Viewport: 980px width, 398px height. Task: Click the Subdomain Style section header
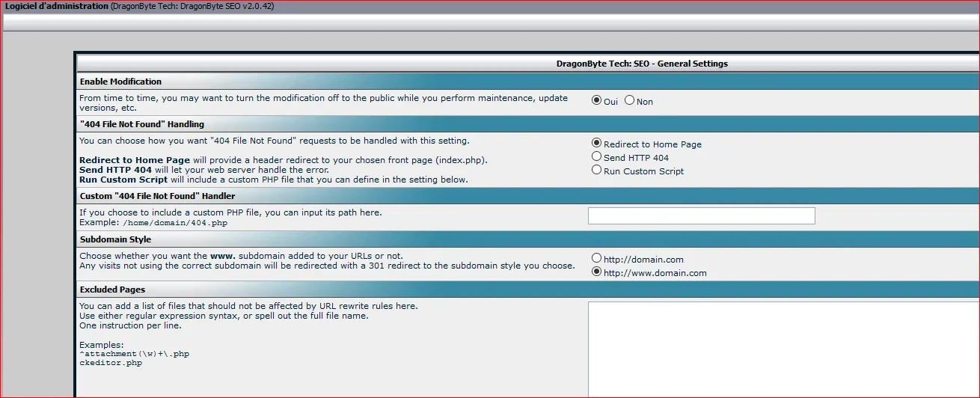pos(528,239)
